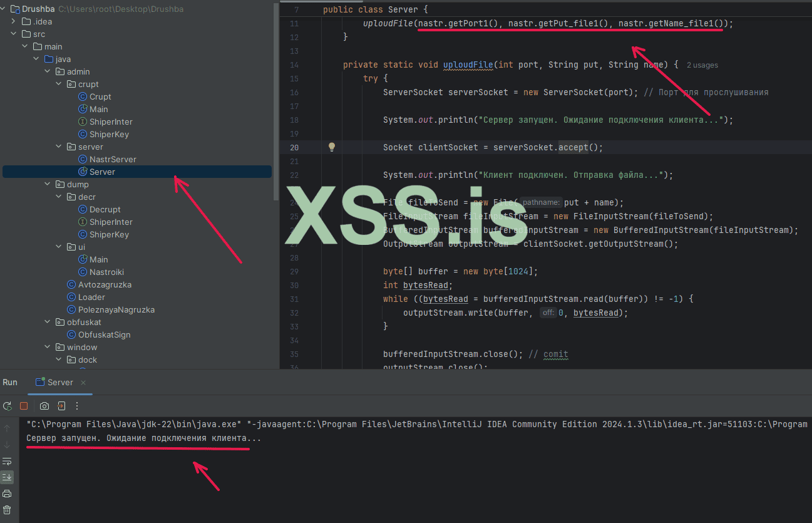
Task: Click the light bulb on line 20
Action: 332,147
